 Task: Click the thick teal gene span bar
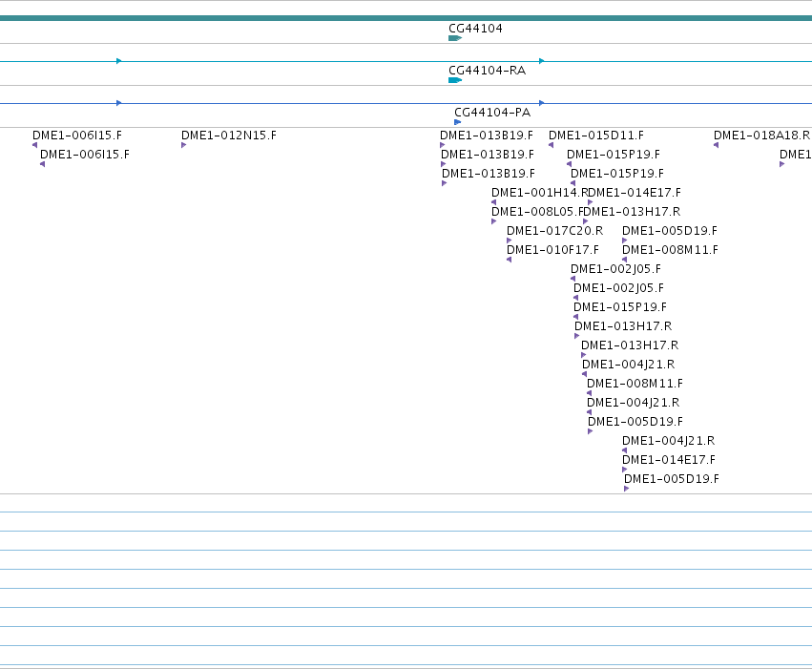point(406,18)
